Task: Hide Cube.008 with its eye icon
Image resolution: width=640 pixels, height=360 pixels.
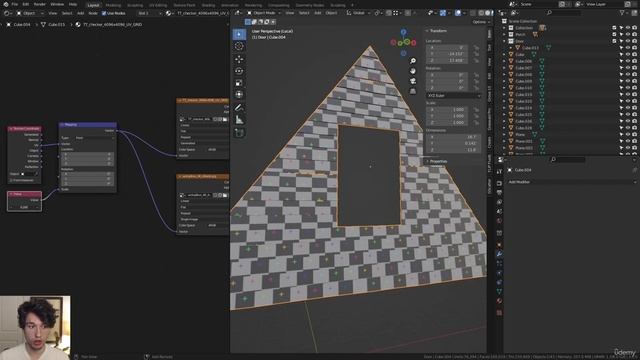Action: click(x=628, y=75)
